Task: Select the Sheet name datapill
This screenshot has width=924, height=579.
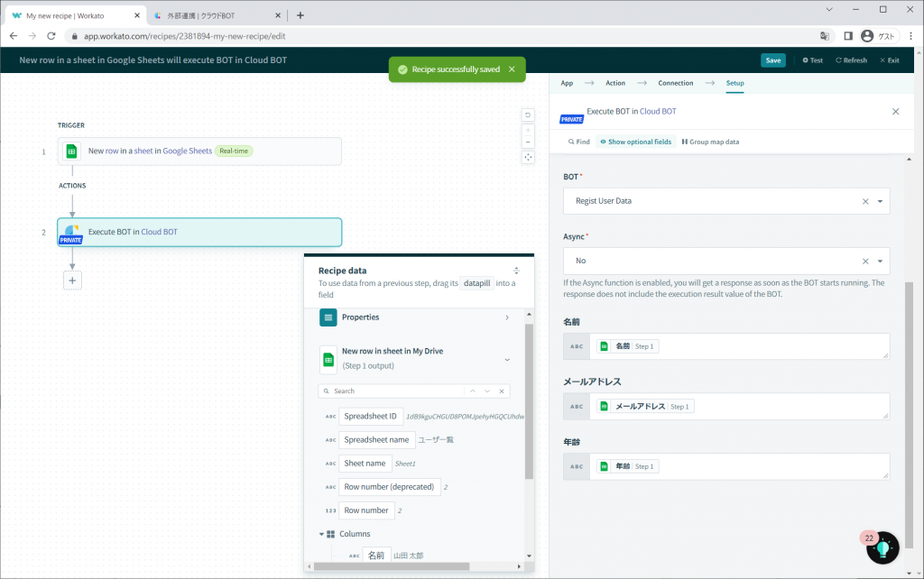Action: tap(365, 464)
